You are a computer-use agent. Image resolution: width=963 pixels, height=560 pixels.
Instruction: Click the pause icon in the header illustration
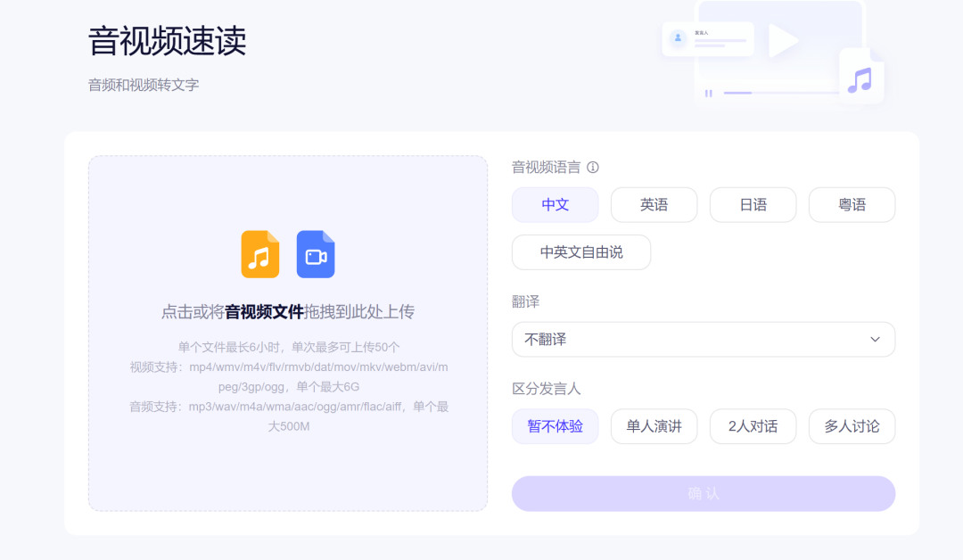(x=709, y=93)
